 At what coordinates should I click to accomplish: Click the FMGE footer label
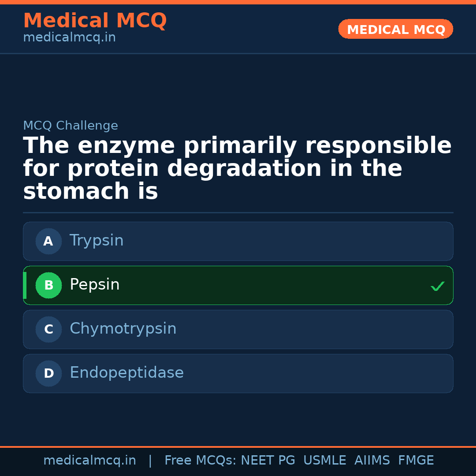pyautogui.click(x=416, y=461)
